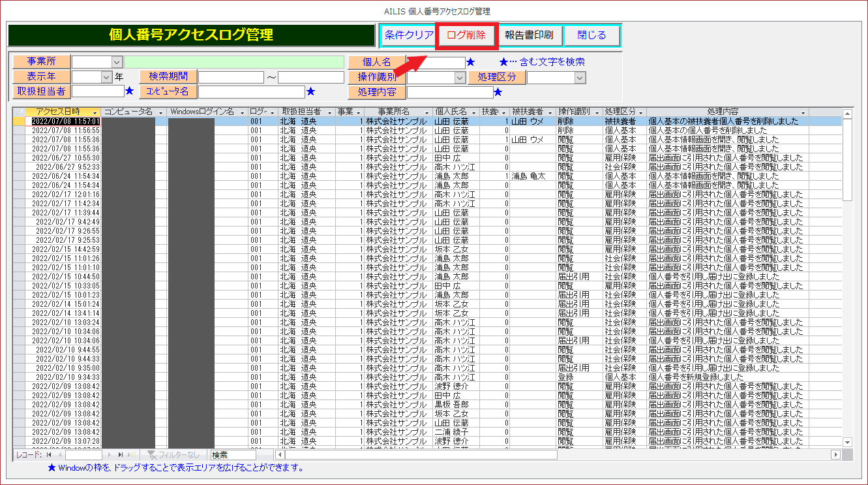Close the form with 閉じる button
This screenshot has height=485, width=868.
coord(591,35)
